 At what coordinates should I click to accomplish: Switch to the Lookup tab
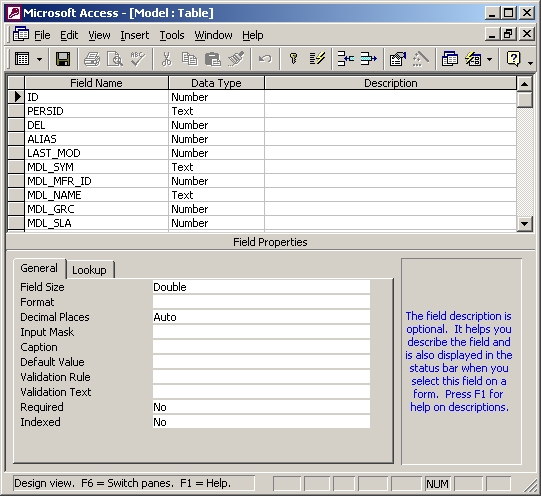tap(89, 270)
